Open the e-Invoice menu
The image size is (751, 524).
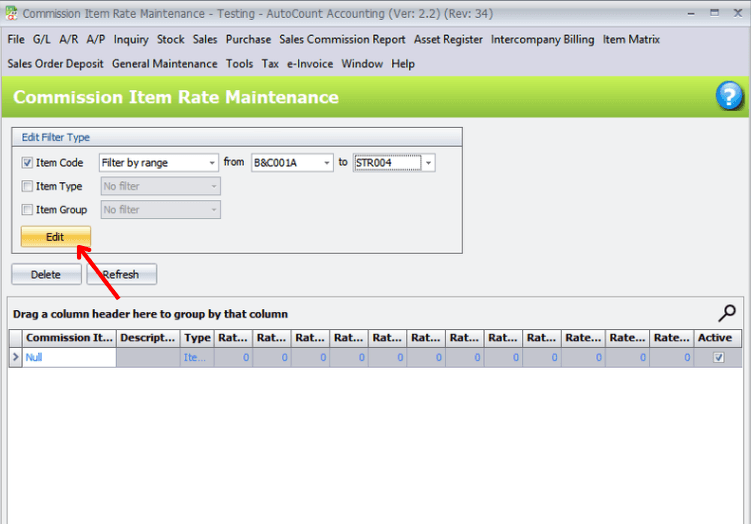310,63
